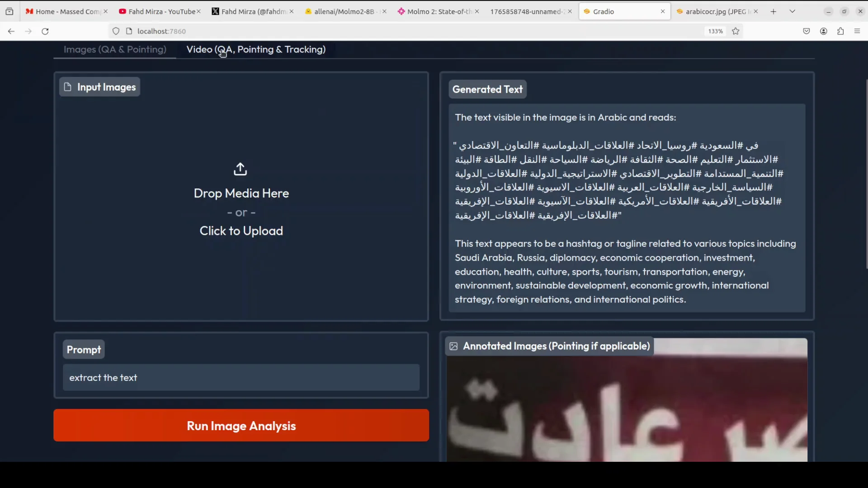Click the 133% zoom level indicator

(x=715, y=31)
